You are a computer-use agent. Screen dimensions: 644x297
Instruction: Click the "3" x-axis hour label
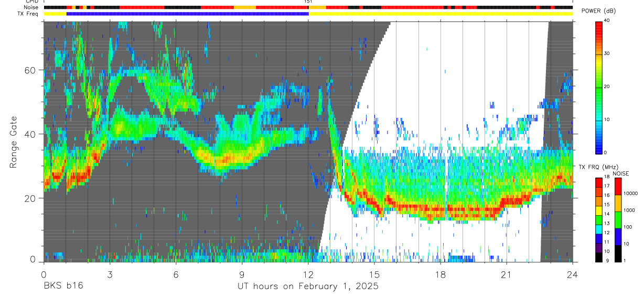(110, 274)
